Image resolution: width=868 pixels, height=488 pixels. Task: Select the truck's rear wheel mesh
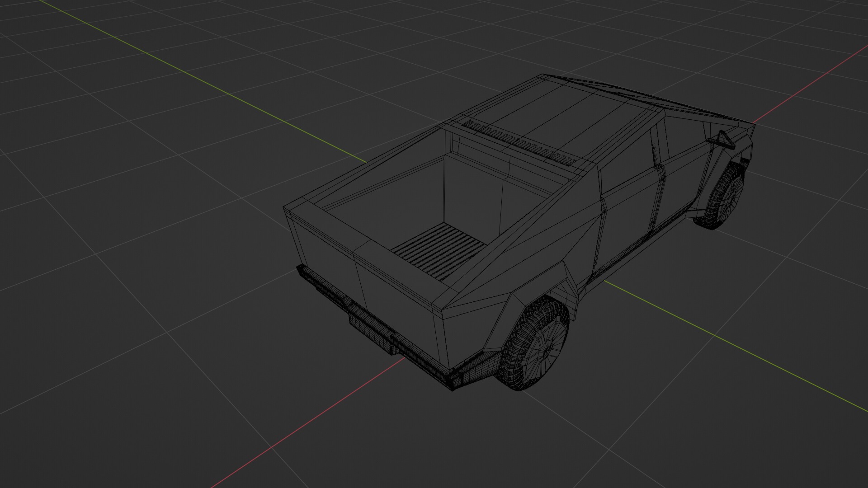coord(532,343)
